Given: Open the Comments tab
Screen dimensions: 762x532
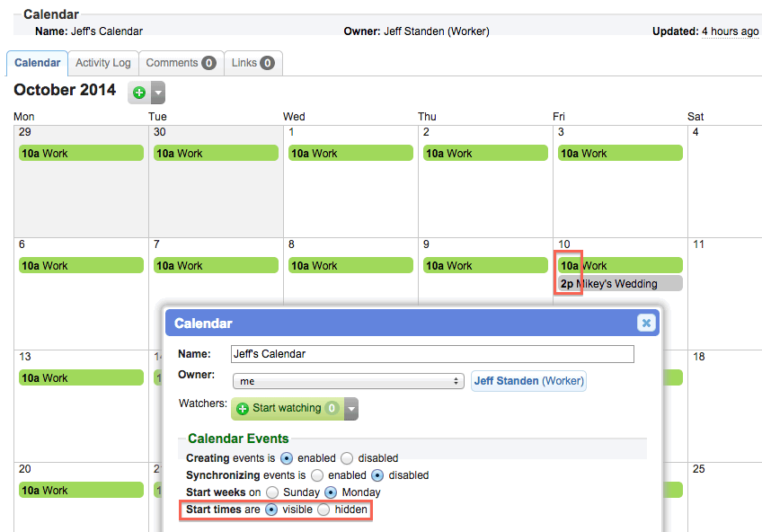Looking at the screenshot, I should 182,63.
